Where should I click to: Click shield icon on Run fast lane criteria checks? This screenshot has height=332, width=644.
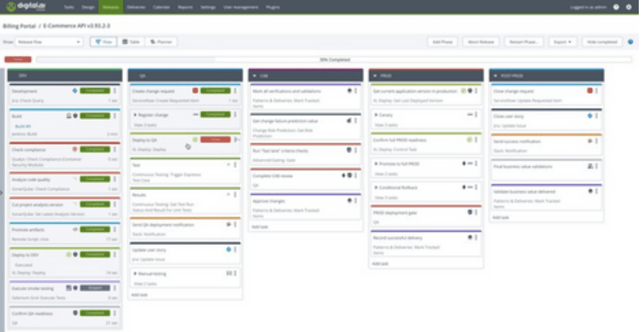coord(349,150)
